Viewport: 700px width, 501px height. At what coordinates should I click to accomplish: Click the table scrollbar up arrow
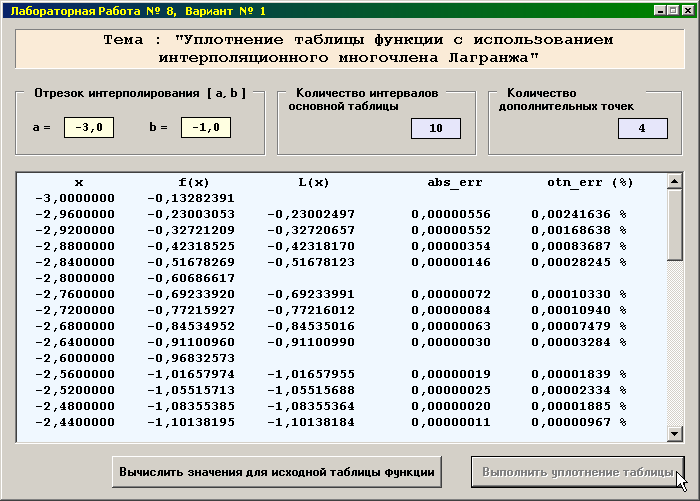[x=675, y=181]
